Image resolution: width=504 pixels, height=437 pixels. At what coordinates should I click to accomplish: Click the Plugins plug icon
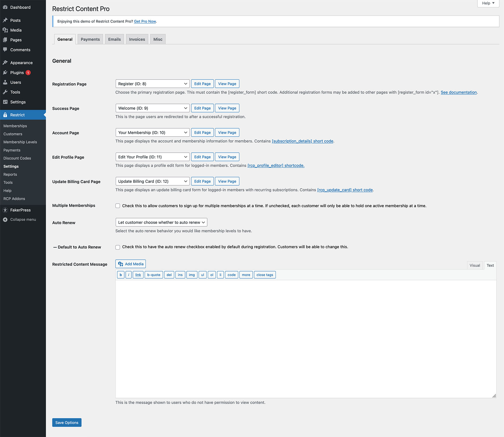click(5, 73)
